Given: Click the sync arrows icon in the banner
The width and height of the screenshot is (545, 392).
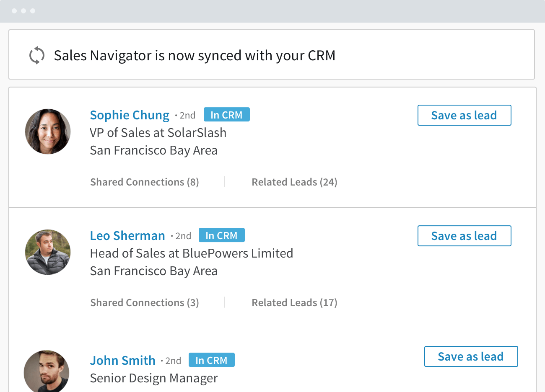Looking at the screenshot, I should tap(37, 55).
